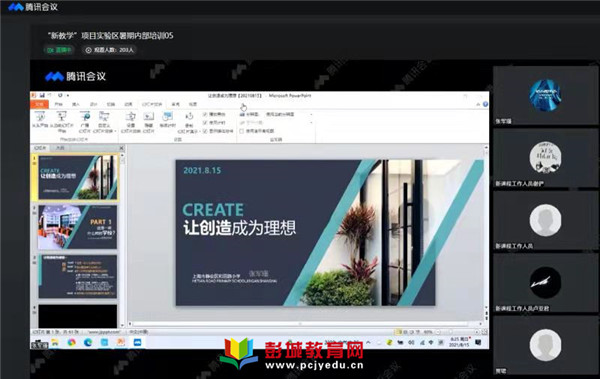Close the slide thumbnail pane

pyautogui.click(x=121, y=148)
